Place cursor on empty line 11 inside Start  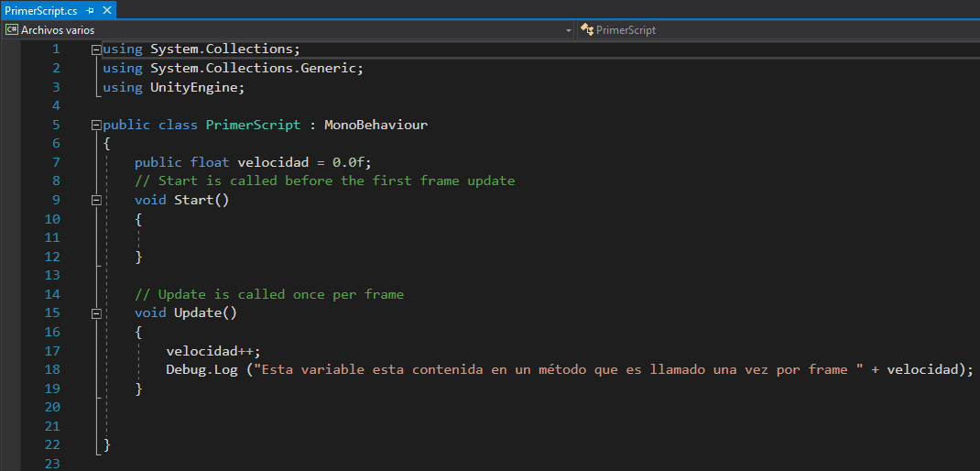pos(275,238)
